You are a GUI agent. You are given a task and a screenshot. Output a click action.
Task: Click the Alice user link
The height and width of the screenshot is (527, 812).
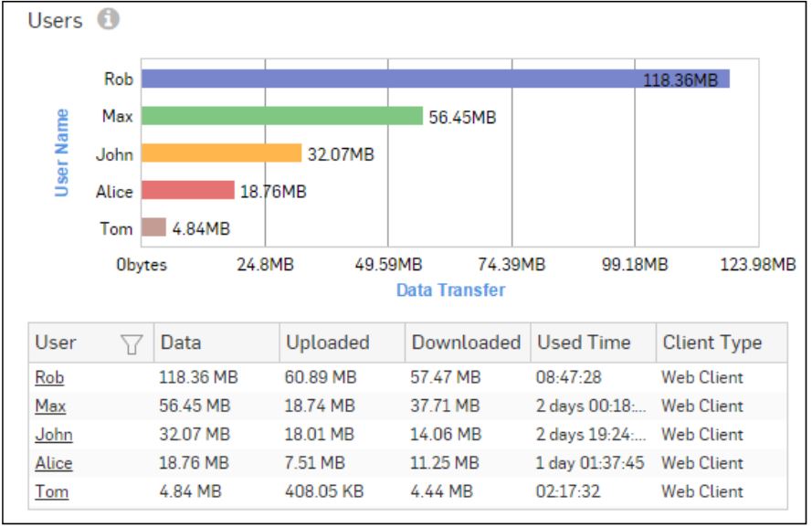[54, 463]
